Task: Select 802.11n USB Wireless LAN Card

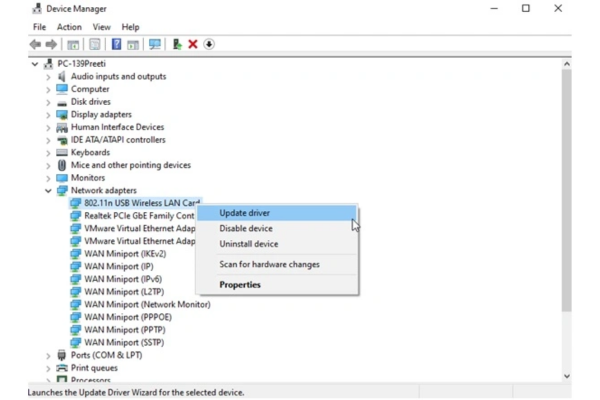Action: pyautogui.click(x=142, y=203)
